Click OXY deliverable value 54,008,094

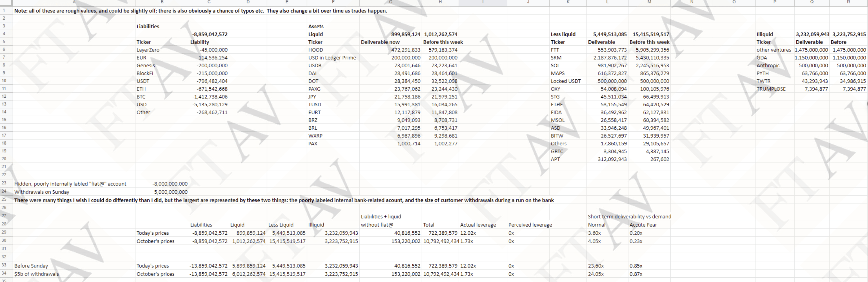click(613, 89)
